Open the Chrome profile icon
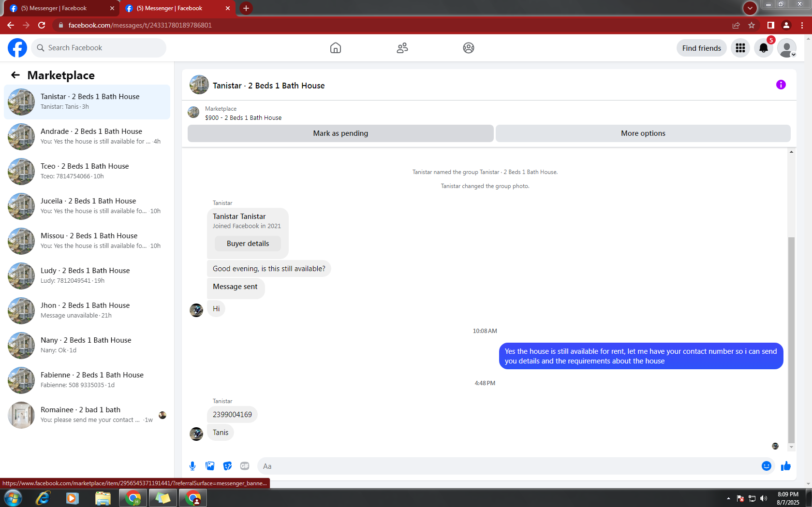 tap(786, 25)
